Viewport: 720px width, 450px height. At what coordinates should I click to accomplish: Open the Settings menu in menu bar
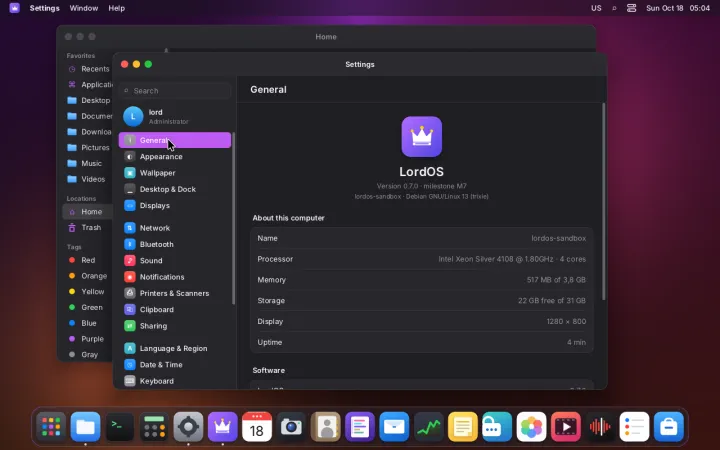point(45,8)
